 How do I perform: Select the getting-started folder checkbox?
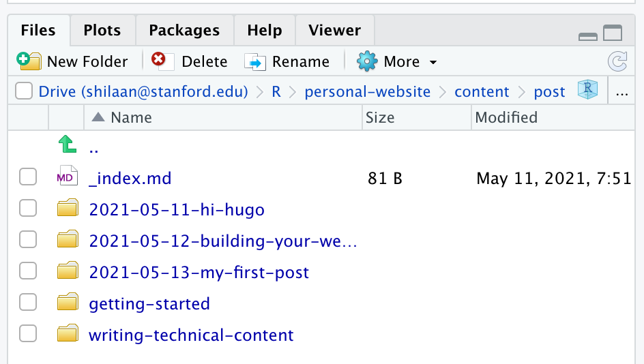(x=28, y=303)
